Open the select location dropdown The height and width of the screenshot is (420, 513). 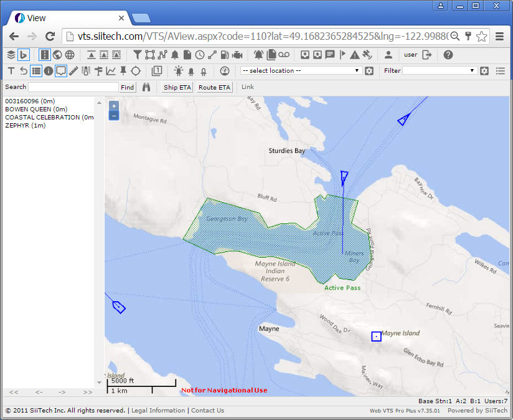301,71
